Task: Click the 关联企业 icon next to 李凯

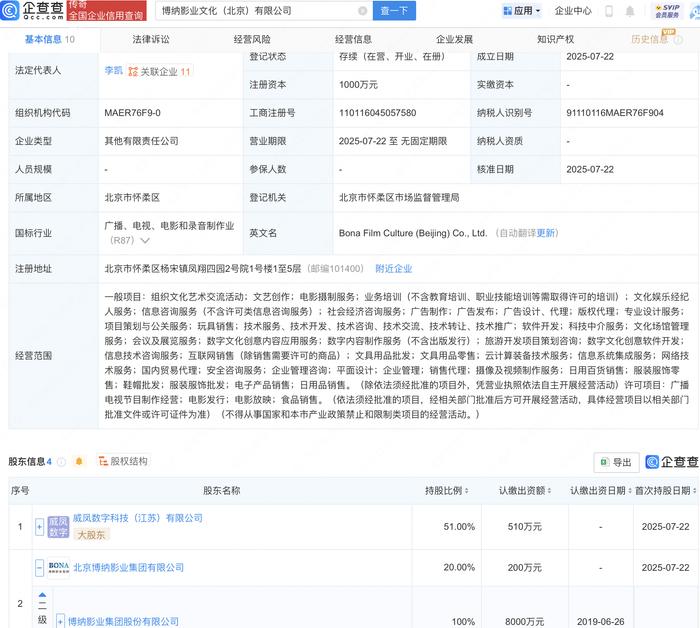Action: (x=133, y=71)
